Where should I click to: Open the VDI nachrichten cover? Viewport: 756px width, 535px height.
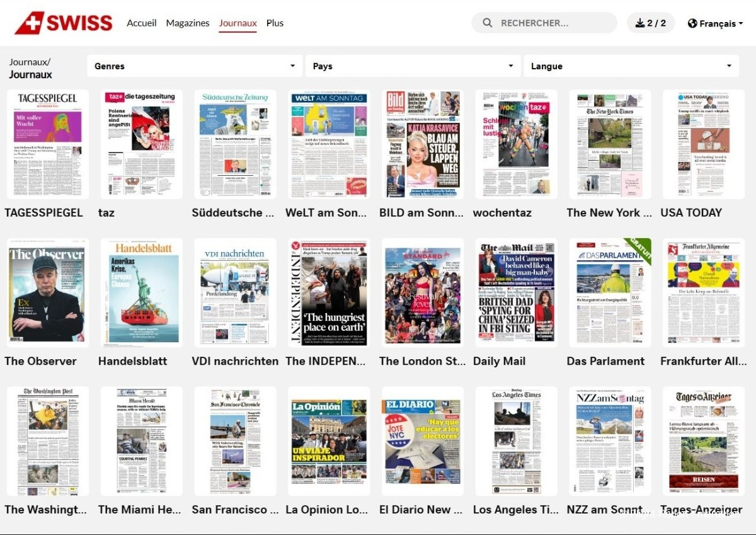[236, 293]
